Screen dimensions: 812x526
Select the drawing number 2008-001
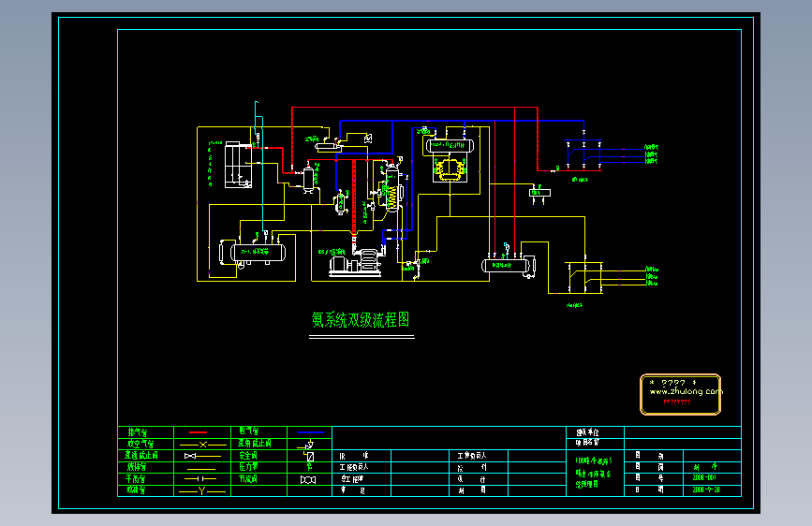[704, 477]
